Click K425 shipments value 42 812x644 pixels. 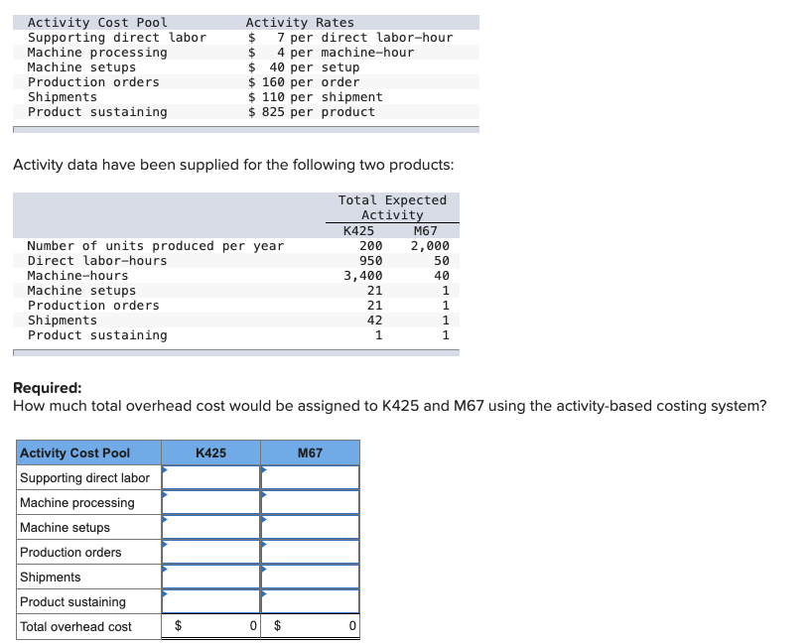(x=375, y=320)
